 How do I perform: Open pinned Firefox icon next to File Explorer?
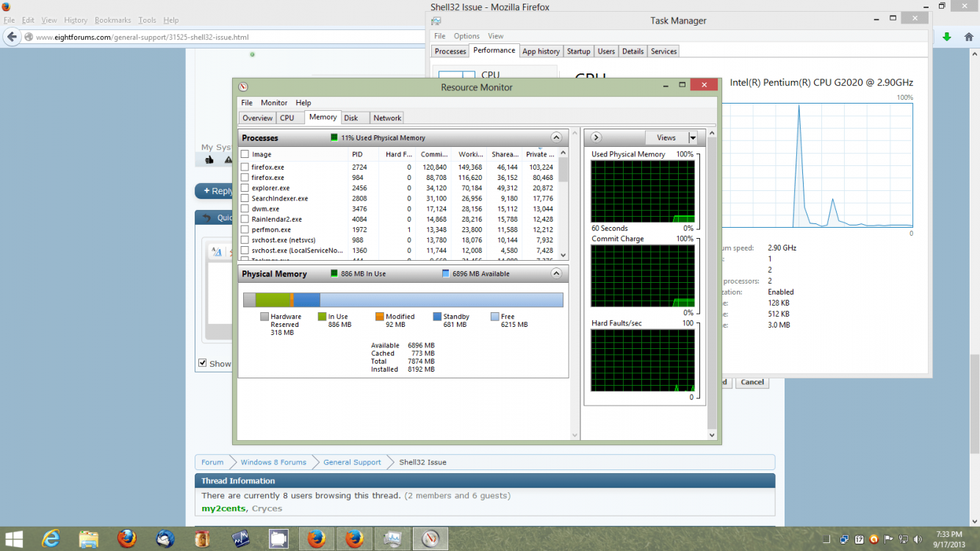[x=126, y=539]
